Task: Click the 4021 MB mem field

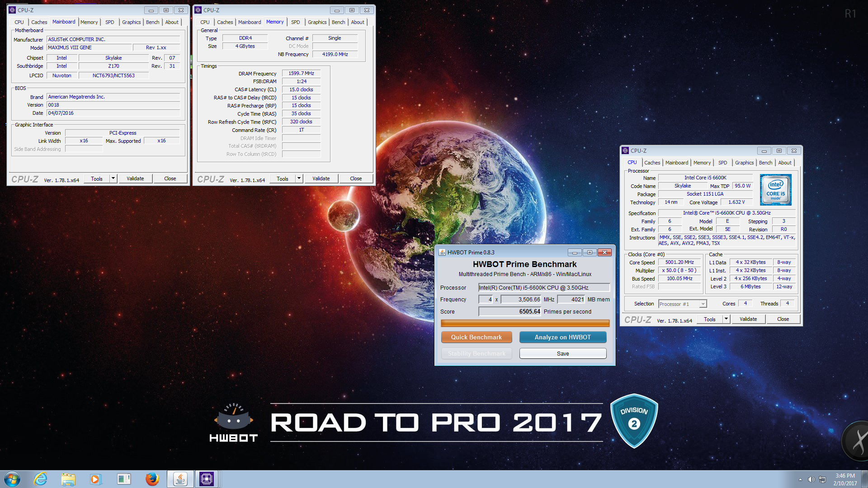Action: pyautogui.click(x=571, y=299)
